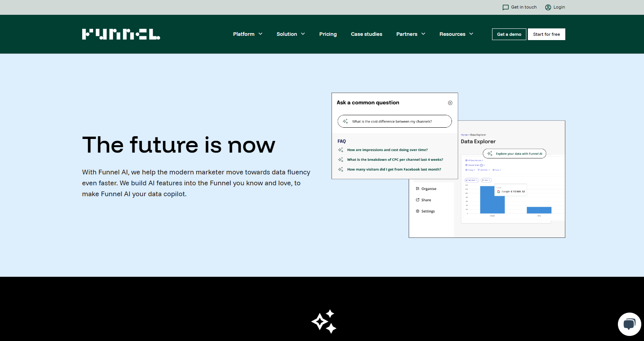Viewport: 644px width, 341px height.
Task: Expand the Solution chevron arrow
Action: pos(303,34)
